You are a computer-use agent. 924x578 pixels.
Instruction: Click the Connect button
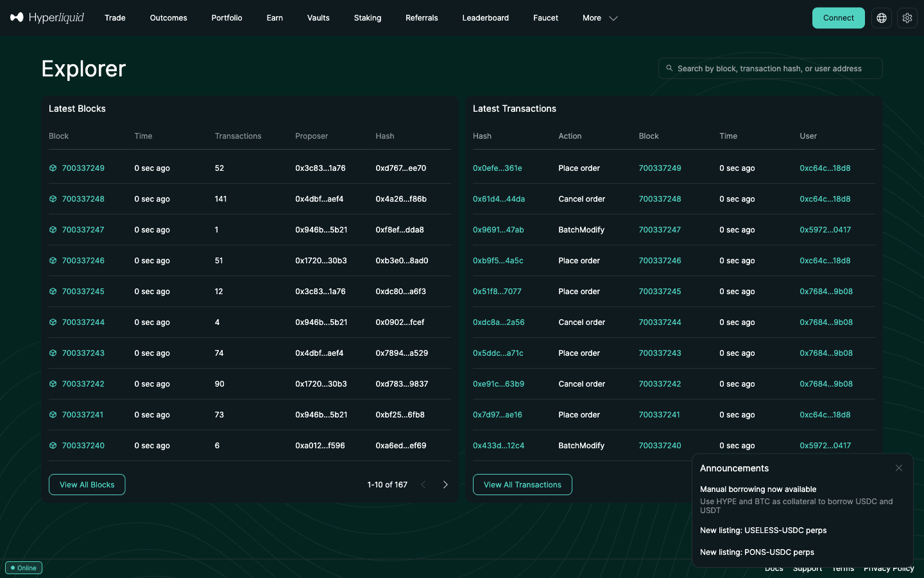[839, 18]
